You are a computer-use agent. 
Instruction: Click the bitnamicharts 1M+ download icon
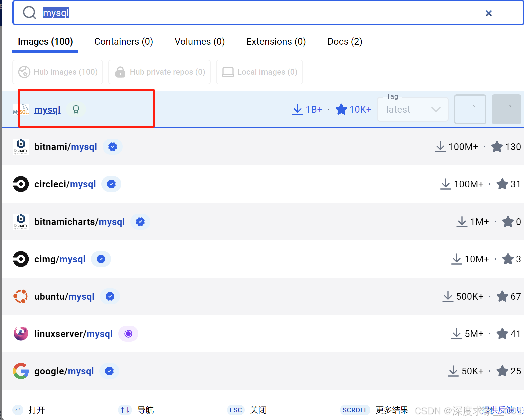click(462, 222)
